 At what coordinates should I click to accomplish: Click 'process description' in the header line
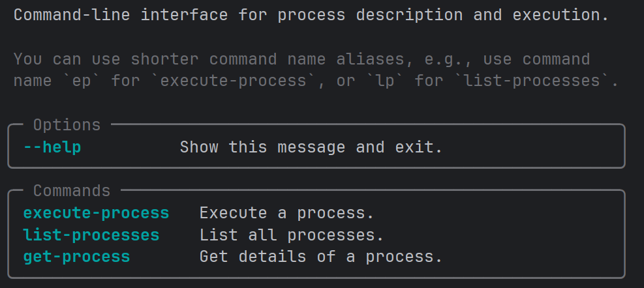370,15
